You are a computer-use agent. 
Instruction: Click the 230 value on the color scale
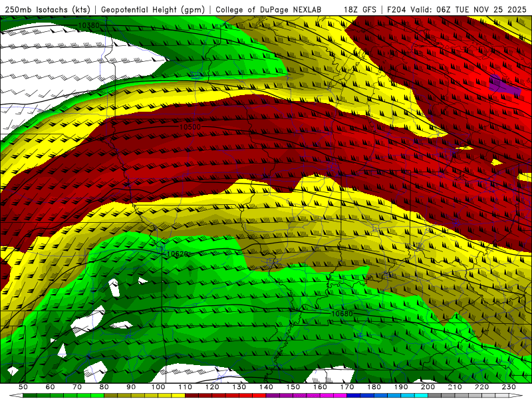pyautogui.click(x=509, y=387)
